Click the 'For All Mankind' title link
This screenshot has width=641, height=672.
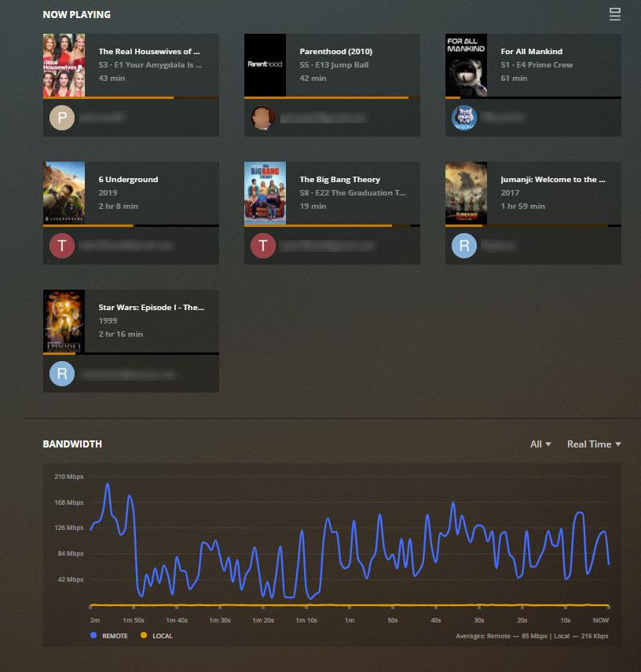point(532,52)
